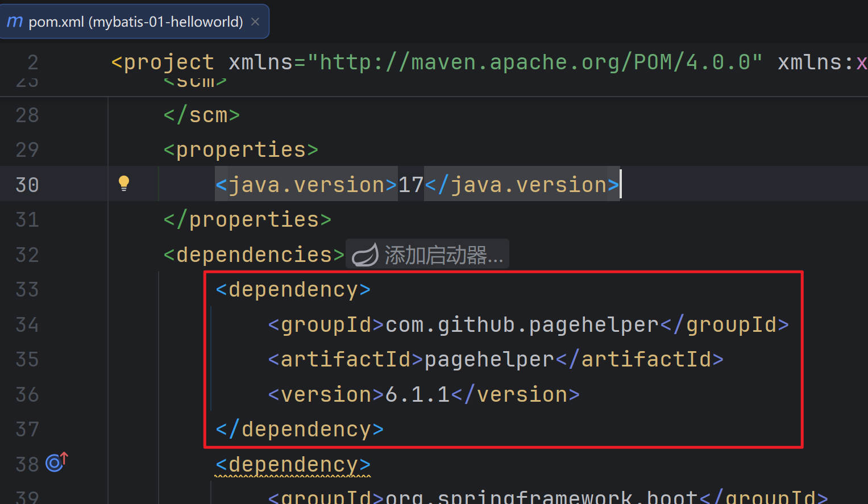Click the closing scm tag on line 28
868x504 pixels.
pyautogui.click(x=202, y=115)
